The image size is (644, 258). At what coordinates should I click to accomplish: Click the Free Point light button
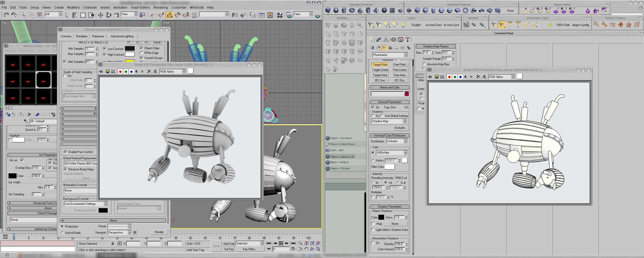tap(399, 64)
